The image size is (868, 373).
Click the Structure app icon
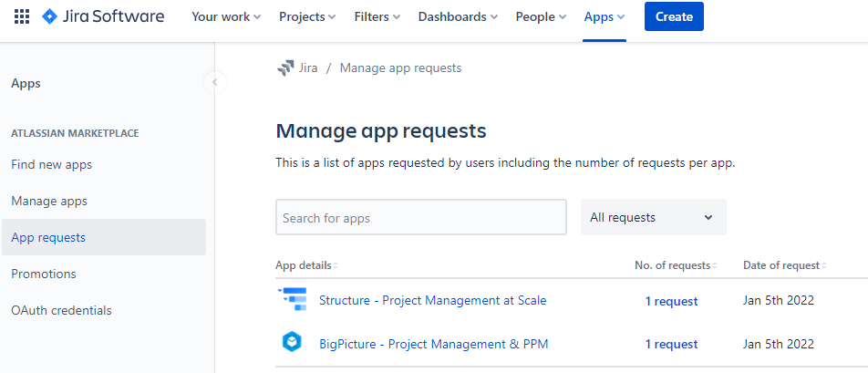pyautogui.click(x=292, y=299)
